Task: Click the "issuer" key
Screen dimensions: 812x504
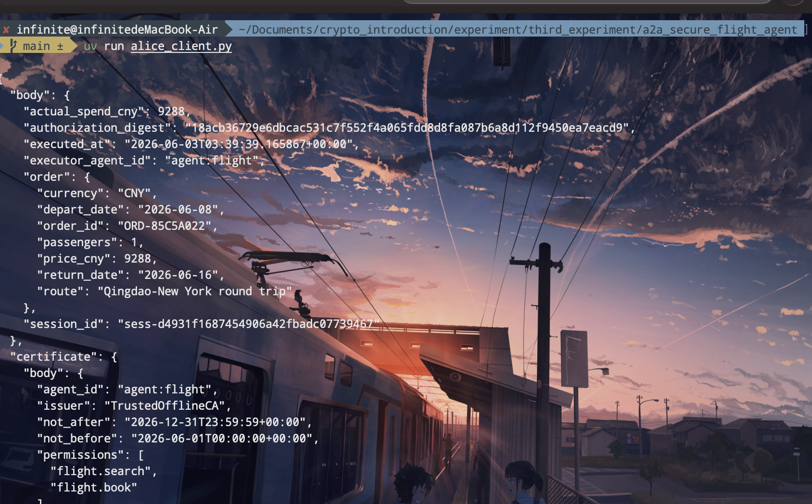Action: click(x=63, y=406)
